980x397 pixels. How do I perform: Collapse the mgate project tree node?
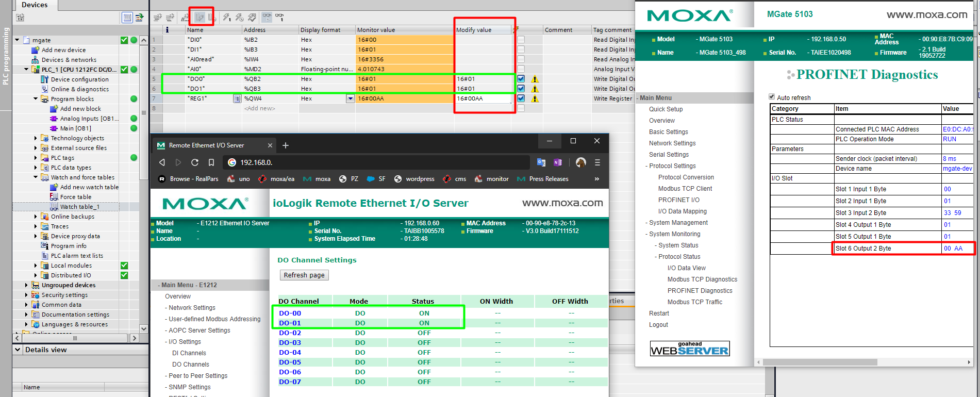coord(17,40)
